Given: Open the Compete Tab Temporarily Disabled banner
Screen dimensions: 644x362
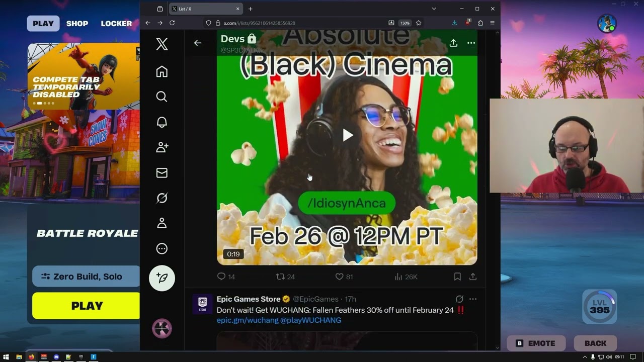Looking at the screenshot, I should click(84, 76).
